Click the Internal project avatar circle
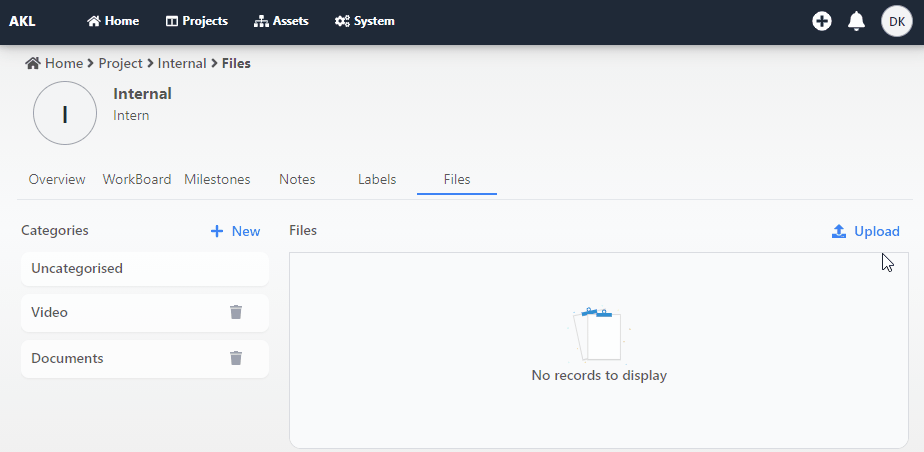Screen dimensions: 924x452 [x=65, y=113]
